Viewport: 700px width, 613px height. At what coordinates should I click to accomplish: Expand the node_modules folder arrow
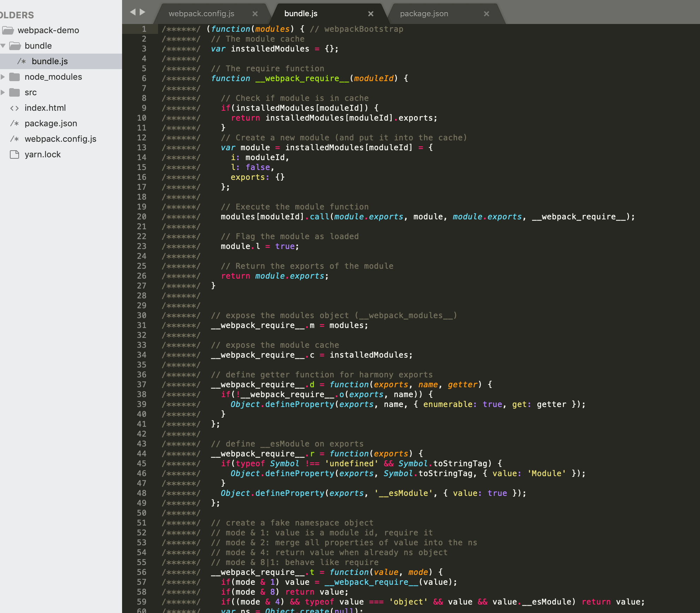3,77
